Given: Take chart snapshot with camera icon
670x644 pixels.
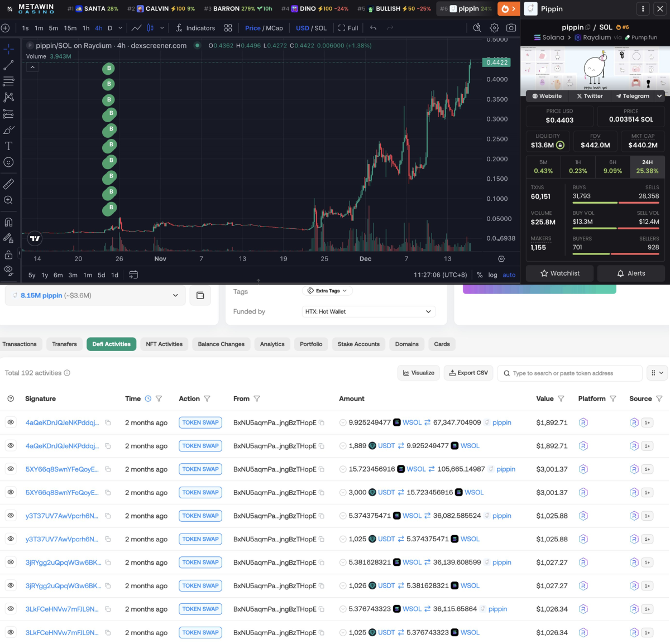Looking at the screenshot, I should click(x=511, y=28).
